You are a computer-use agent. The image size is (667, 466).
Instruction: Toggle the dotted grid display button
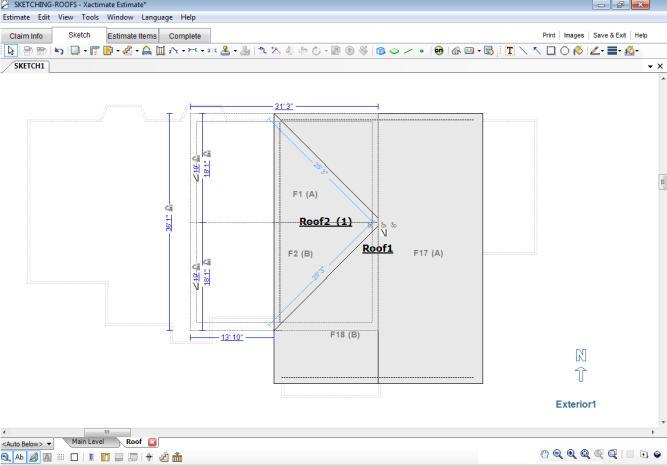[x=60, y=456]
